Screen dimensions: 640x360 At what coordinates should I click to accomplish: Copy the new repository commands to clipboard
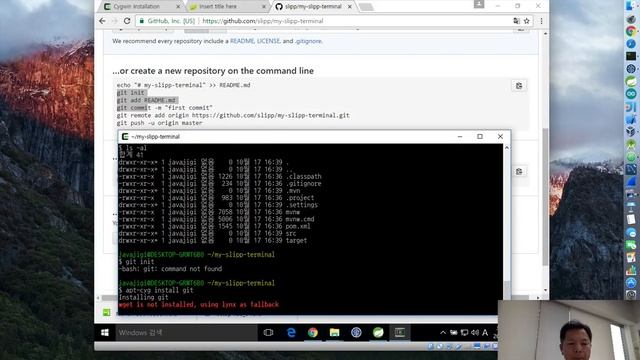pyautogui.click(x=519, y=86)
